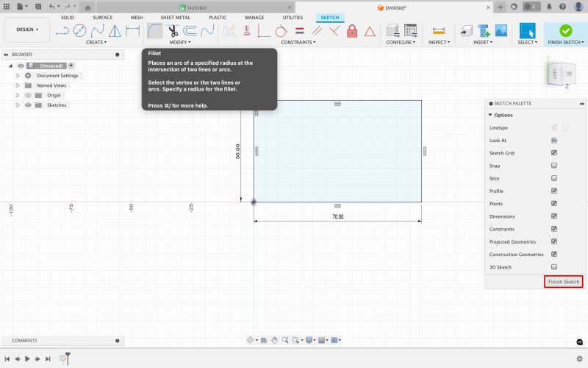Click the Undo arrow
Screen dimensions: 588x368
click(51, 7)
